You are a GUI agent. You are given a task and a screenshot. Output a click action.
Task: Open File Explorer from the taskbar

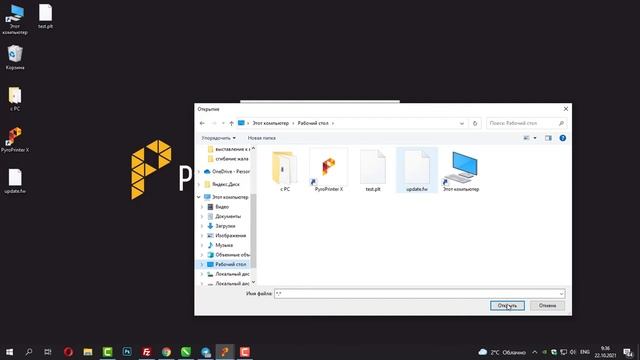(88, 351)
